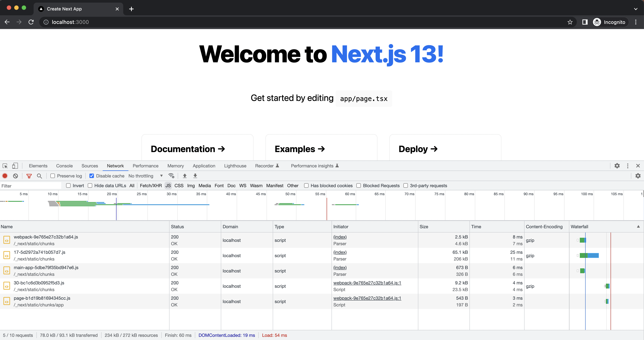
Task: Open the No throttling dropdown
Action: tap(145, 176)
